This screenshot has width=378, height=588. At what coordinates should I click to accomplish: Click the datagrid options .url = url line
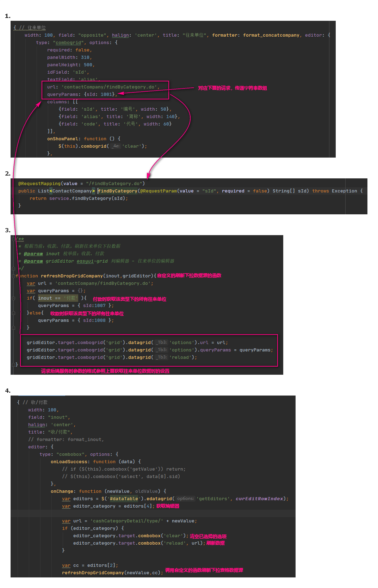point(128,342)
